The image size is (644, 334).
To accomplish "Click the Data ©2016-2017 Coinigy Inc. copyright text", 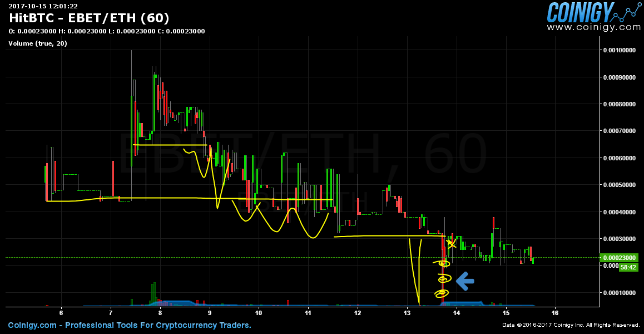I will tap(571, 325).
